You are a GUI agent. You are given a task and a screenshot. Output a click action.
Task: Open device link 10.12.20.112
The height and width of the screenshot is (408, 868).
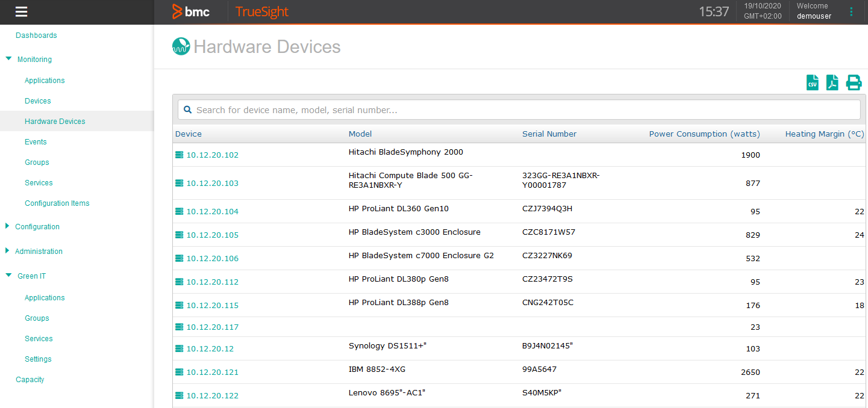click(x=213, y=282)
